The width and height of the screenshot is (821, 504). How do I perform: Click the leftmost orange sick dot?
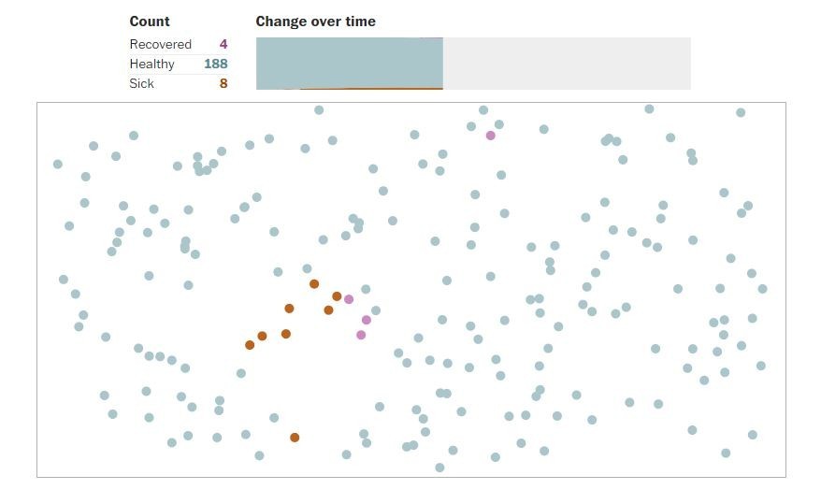pyautogui.click(x=250, y=345)
